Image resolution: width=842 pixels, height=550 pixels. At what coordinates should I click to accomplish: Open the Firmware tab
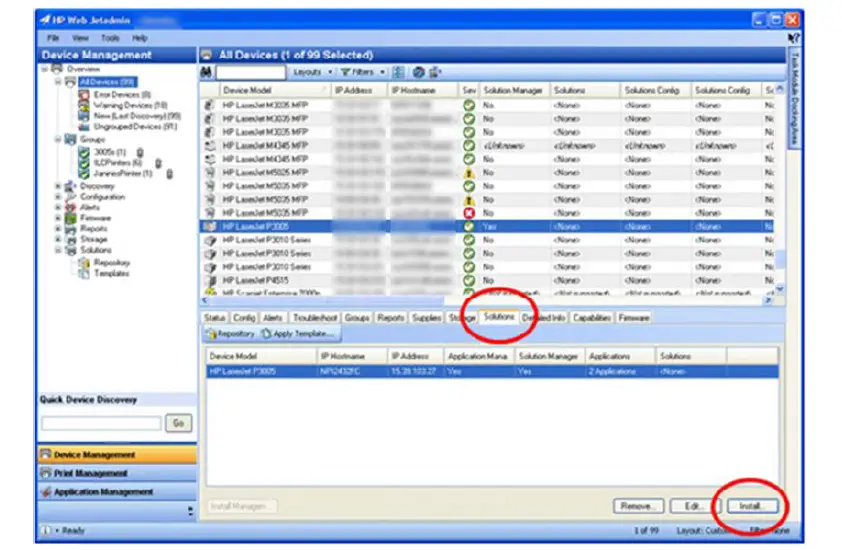[x=634, y=318]
